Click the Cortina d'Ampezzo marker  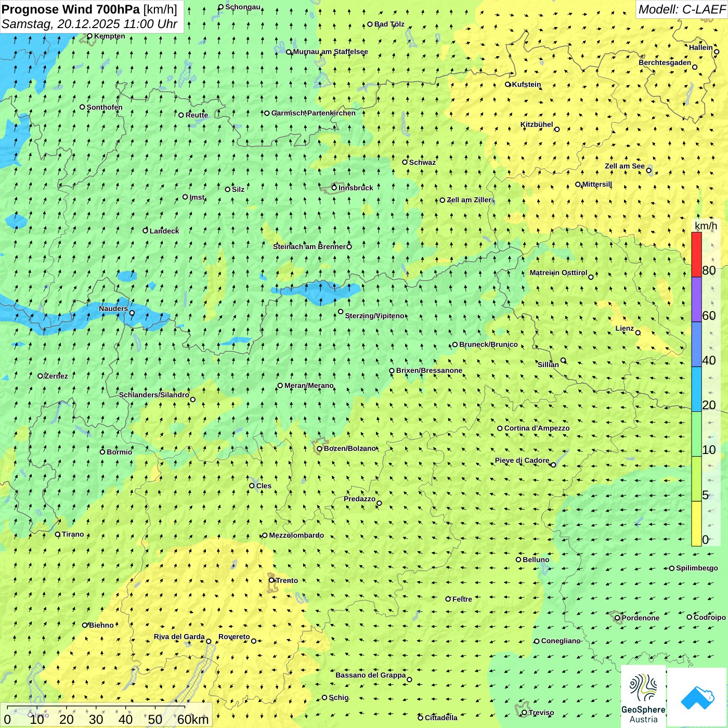coord(500,428)
